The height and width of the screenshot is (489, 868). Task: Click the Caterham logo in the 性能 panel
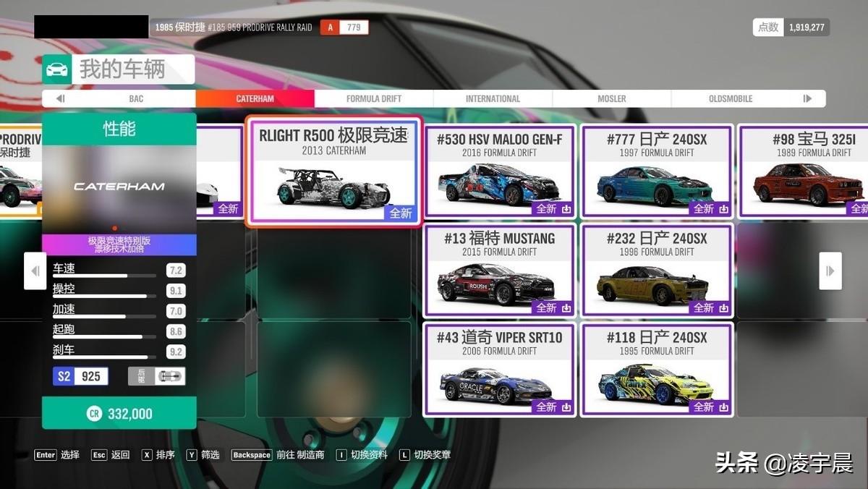pyautogui.click(x=119, y=187)
